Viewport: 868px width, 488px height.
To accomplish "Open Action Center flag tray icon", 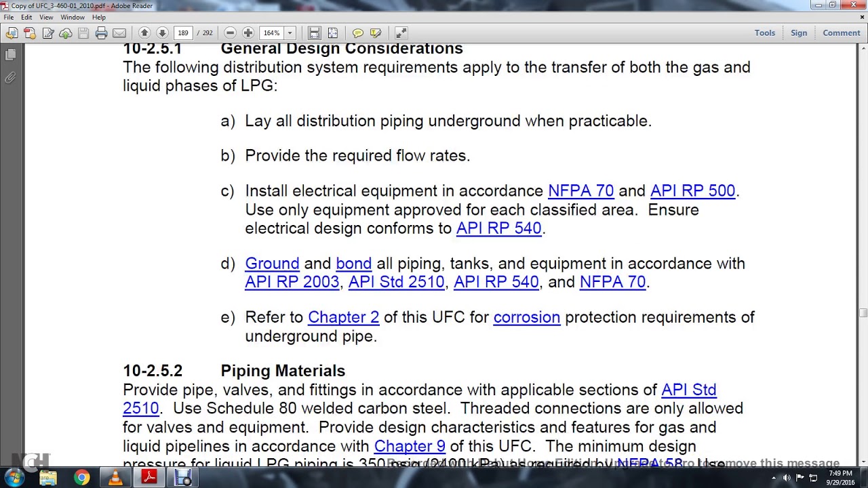I will coord(800,478).
